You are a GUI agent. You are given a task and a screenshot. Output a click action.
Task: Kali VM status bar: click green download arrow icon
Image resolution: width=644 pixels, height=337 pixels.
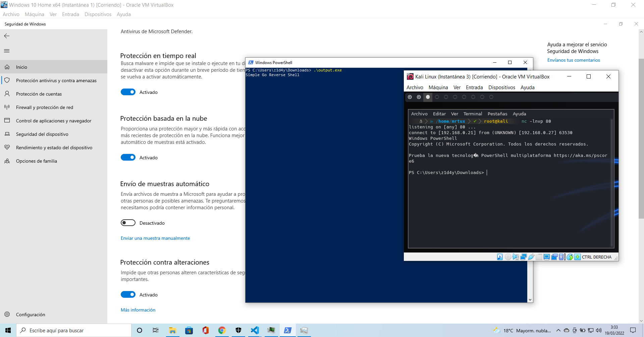pyautogui.click(x=578, y=257)
